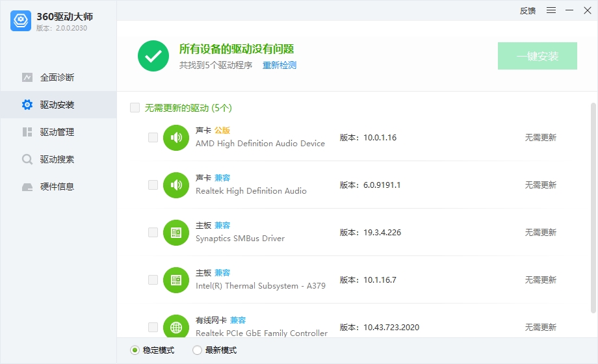Minimize the 360驱动大师 window

tap(569, 10)
